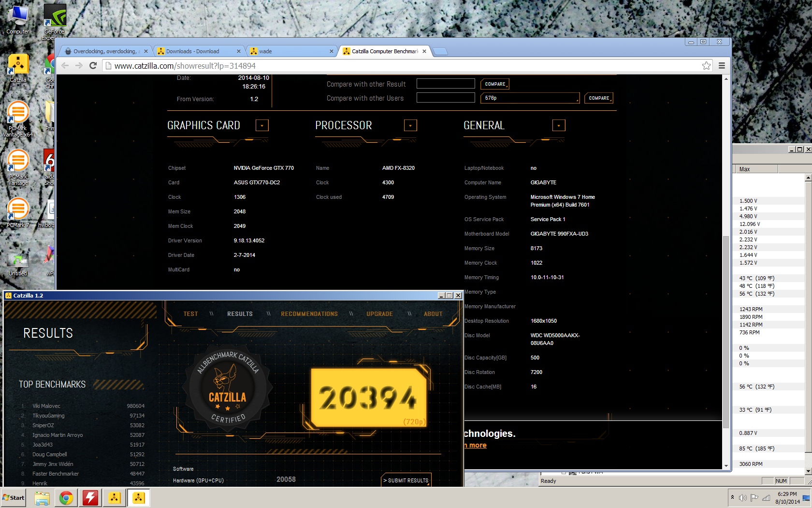Open RESULTS tab in Catzilla app
The height and width of the screenshot is (508, 812).
coord(240,314)
